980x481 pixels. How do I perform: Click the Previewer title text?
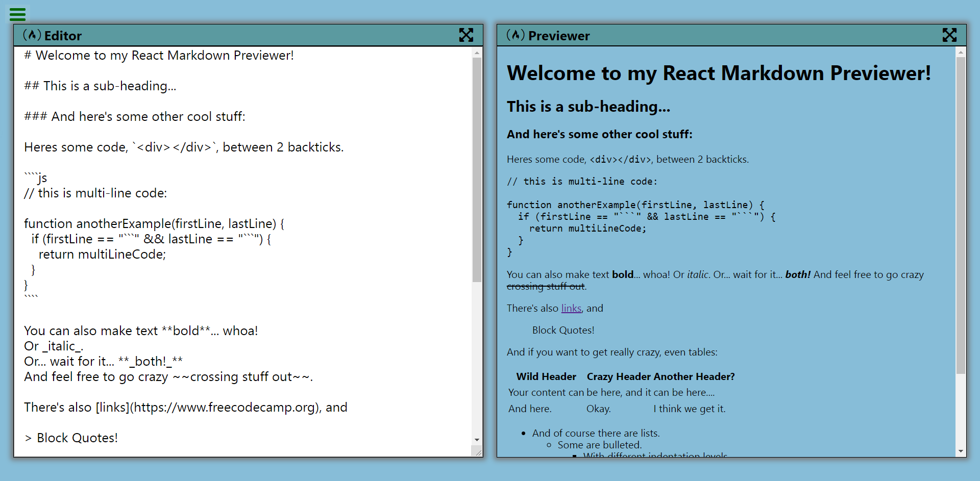click(559, 36)
